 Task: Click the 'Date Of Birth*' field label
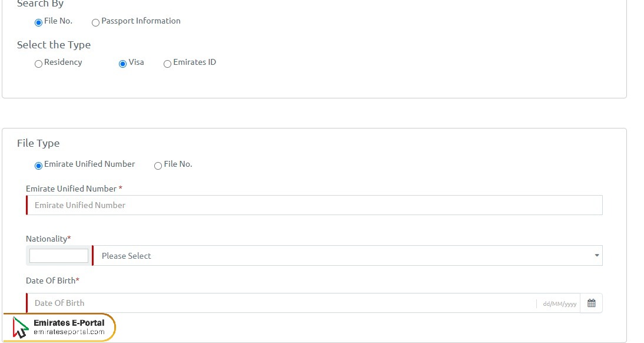tap(52, 281)
